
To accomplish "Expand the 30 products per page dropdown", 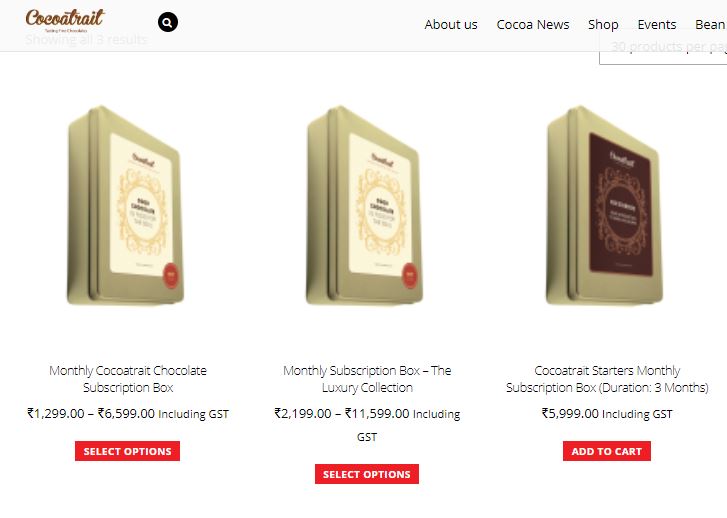I will [x=663, y=48].
